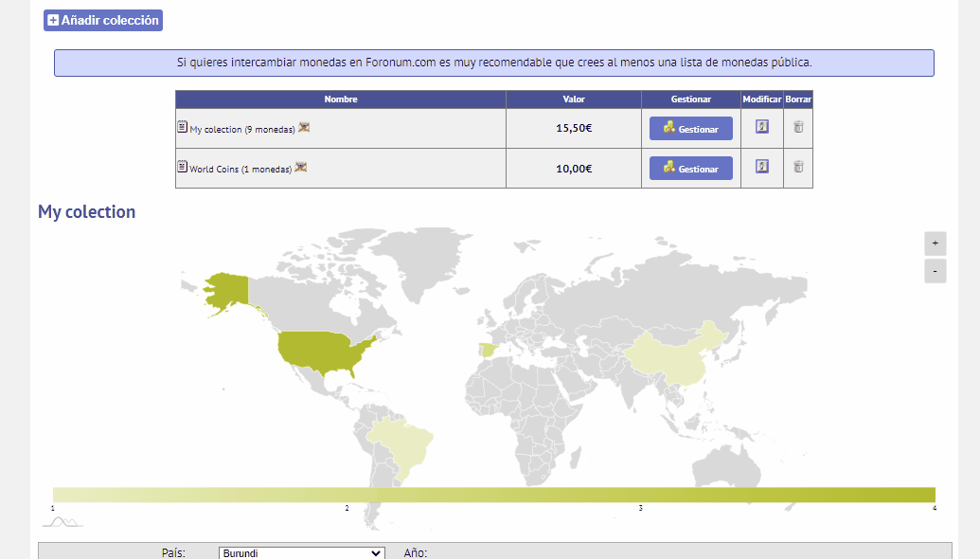980x559 pixels.
Task: Delete World Coins with trash icon
Action: coord(798,167)
